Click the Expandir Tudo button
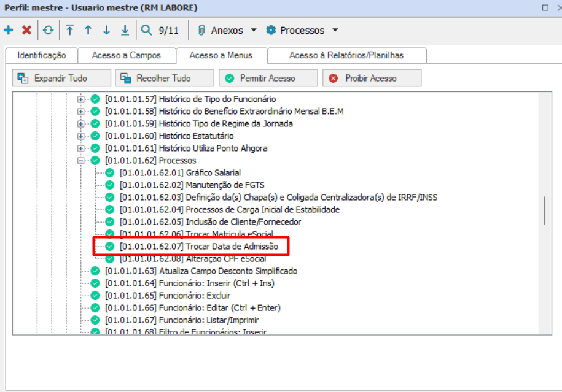 point(61,78)
